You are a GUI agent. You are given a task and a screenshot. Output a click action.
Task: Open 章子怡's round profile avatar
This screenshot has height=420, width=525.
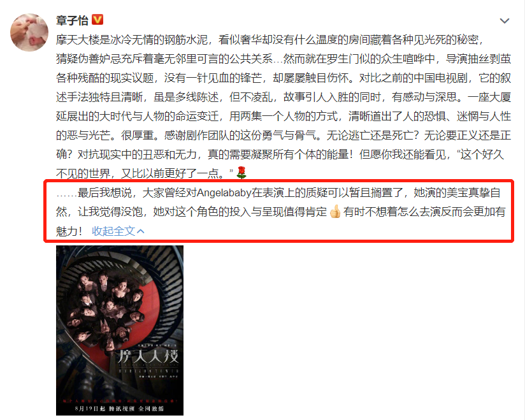click(29, 33)
